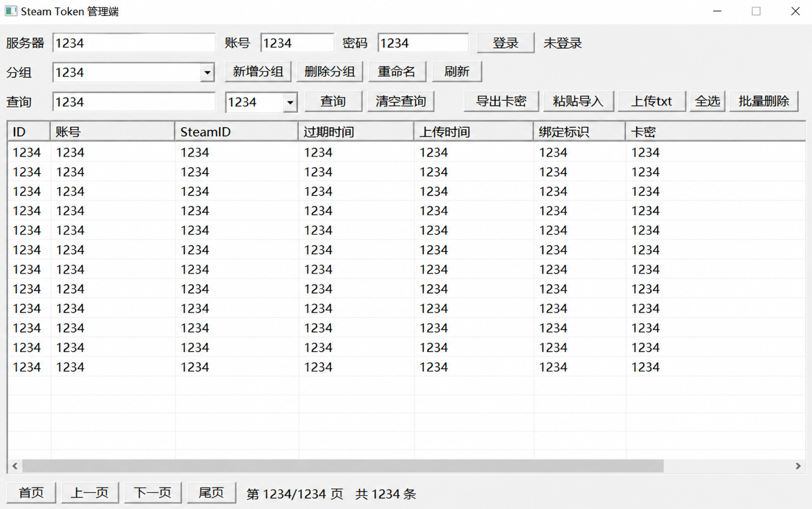Refresh groups with the 刷新 button
Screen dimensions: 812x509
coord(457,72)
